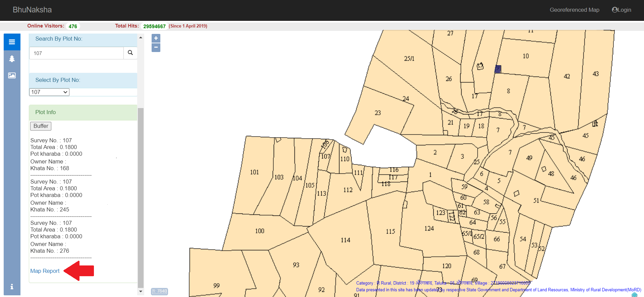
Task: Zoom out on the map
Action: coord(156,48)
